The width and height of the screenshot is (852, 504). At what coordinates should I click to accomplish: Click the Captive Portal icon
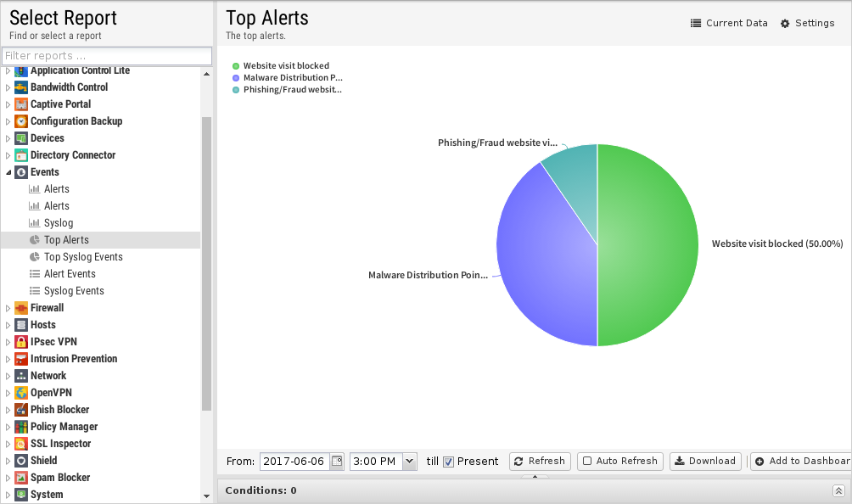(x=21, y=104)
